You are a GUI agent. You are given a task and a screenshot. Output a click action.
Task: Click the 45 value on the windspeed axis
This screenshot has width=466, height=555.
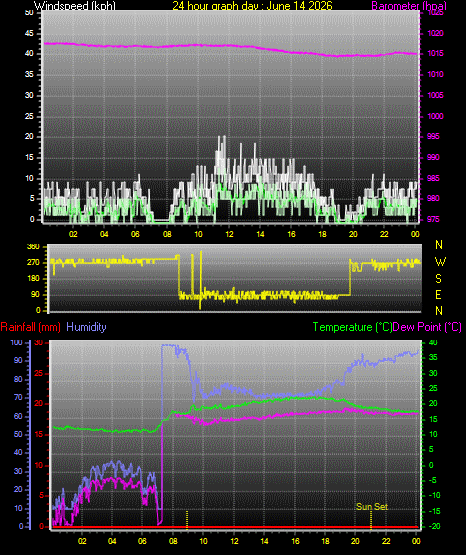point(30,33)
